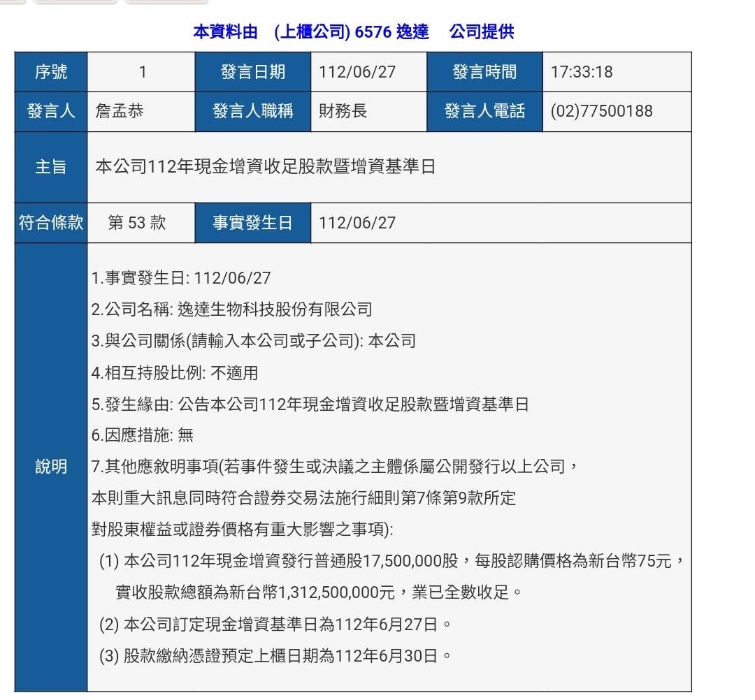Click the 發言人職稱 header cell

[x=253, y=112]
